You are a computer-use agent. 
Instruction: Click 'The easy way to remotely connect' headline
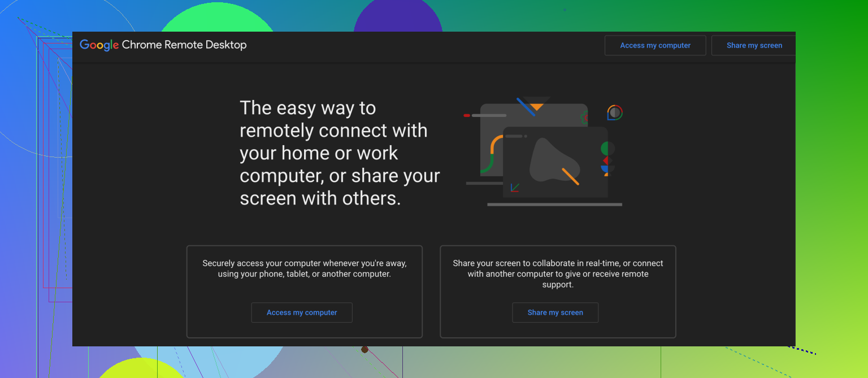340,153
